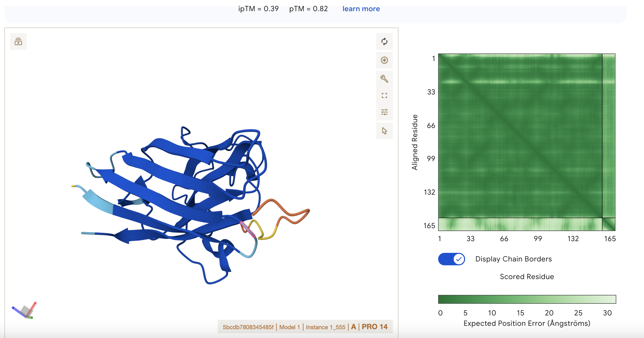Open the wrench controls panel
The image size is (644, 338).
(x=384, y=79)
